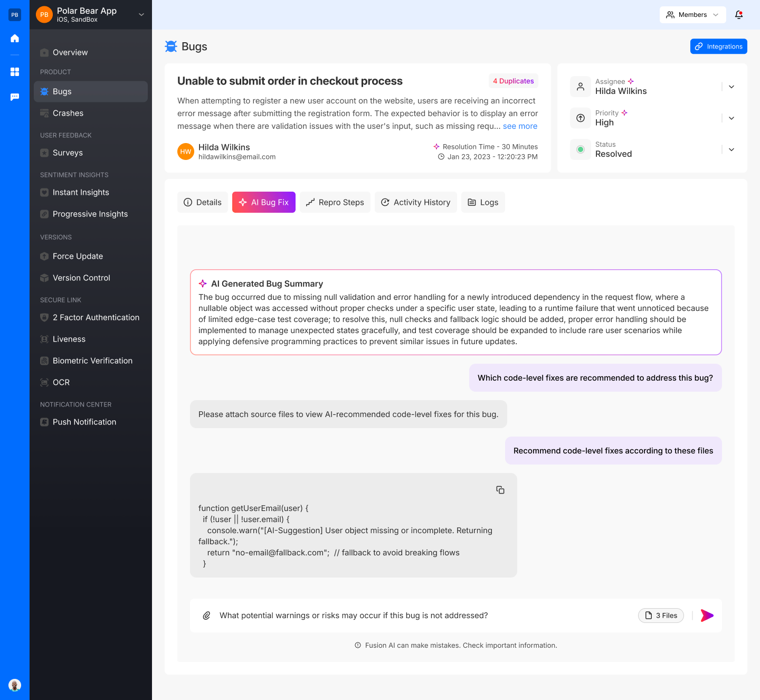
Task: Click the paperclip attach file icon
Action: (207, 616)
